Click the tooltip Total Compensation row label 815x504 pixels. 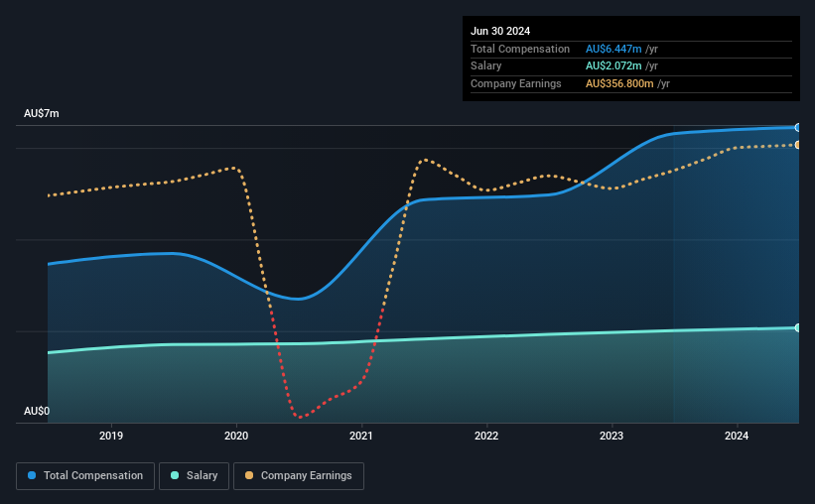(x=520, y=49)
